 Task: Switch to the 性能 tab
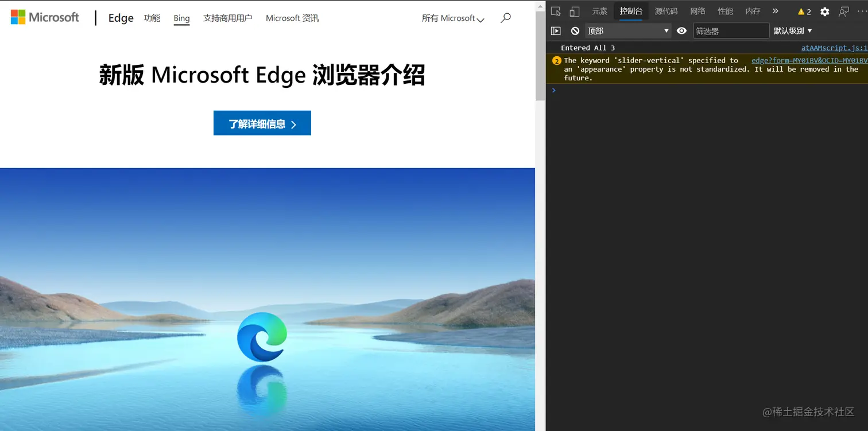725,11
